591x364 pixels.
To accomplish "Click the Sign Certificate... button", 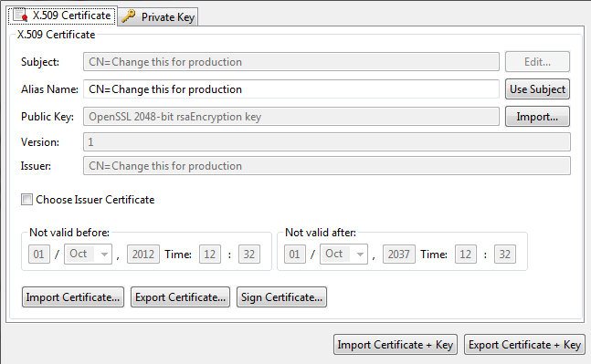I will (281, 297).
